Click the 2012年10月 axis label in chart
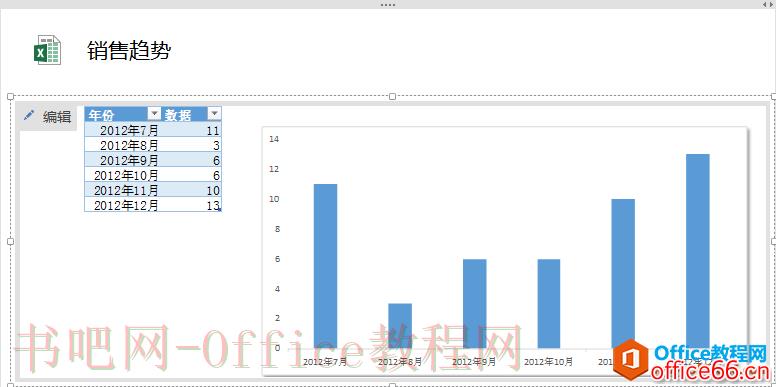This screenshot has width=776, height=387. click(548, 362)
